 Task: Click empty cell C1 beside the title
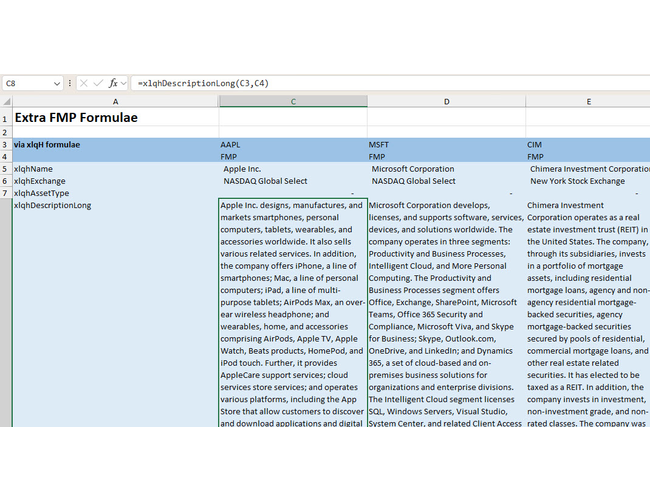pyautogui.click(x=293, y=117)
